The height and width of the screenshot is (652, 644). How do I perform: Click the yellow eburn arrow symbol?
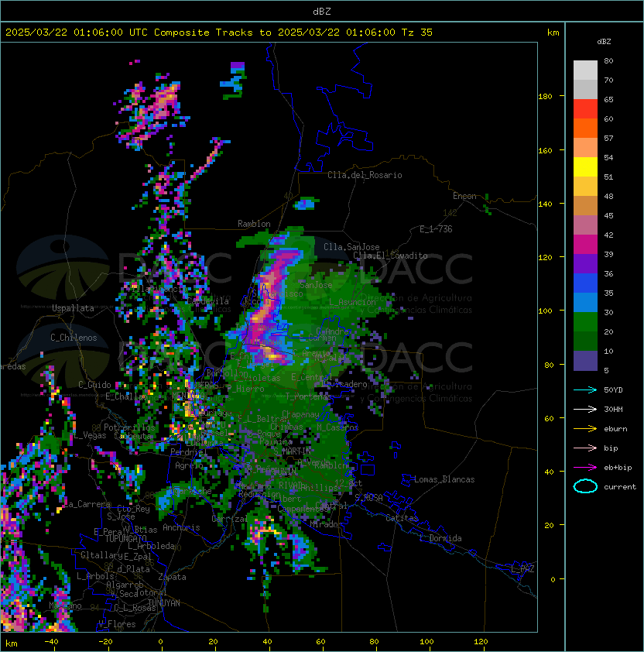tap(585, 429)
